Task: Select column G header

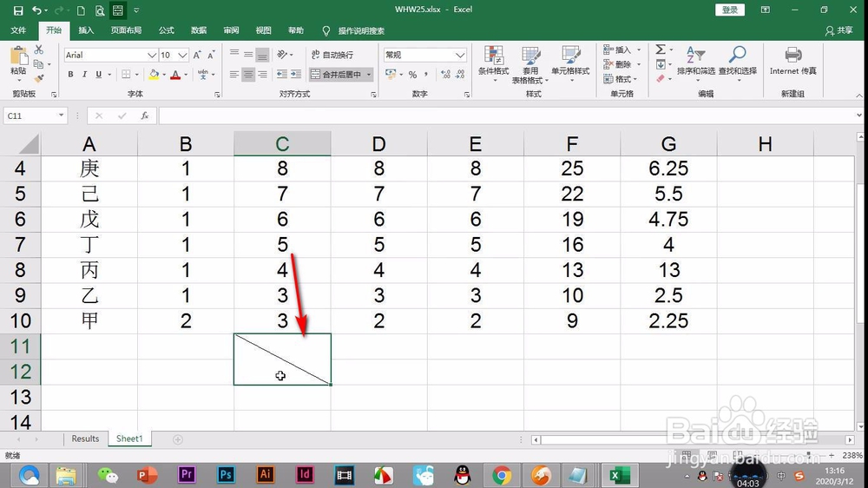Action: point(668,144)
